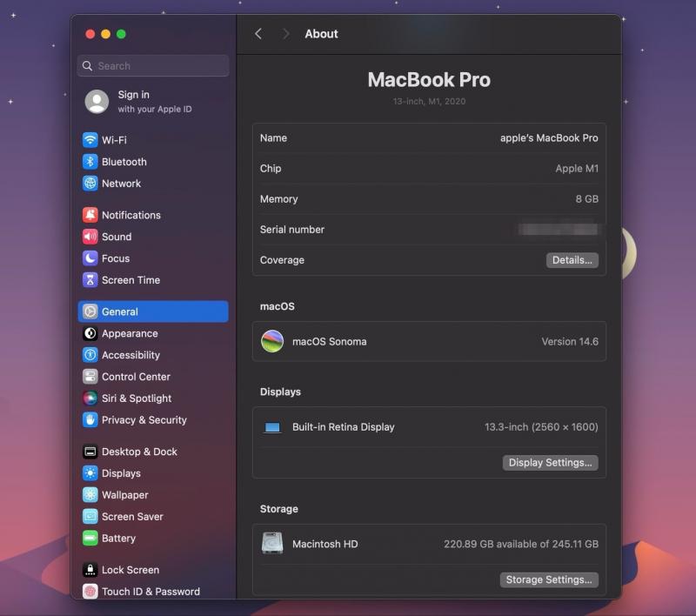
Task: Click the name value apple's MacBook Pro
Action: tap(549, 138)
